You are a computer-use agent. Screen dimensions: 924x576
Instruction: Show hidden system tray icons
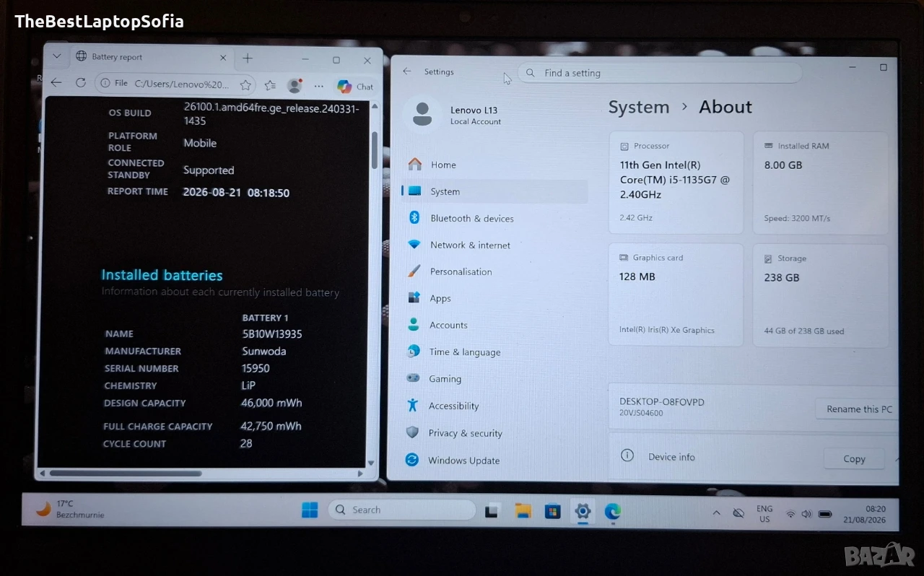tap(716, 513)
